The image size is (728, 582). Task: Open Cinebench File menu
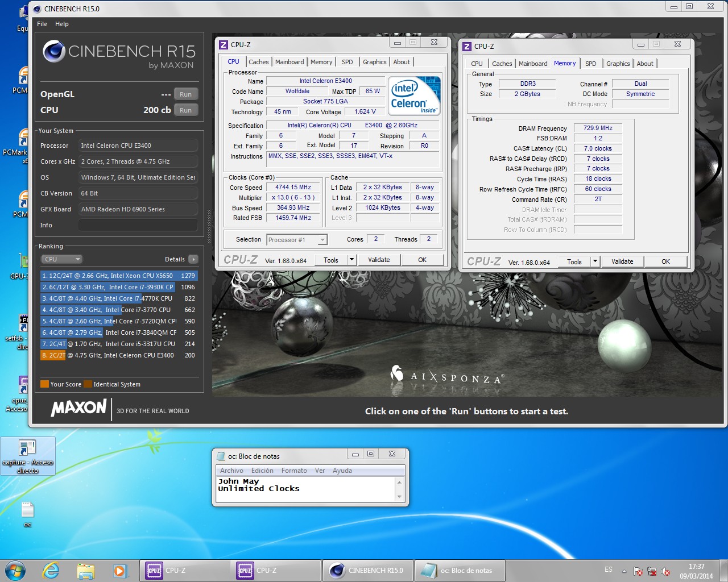42,24
